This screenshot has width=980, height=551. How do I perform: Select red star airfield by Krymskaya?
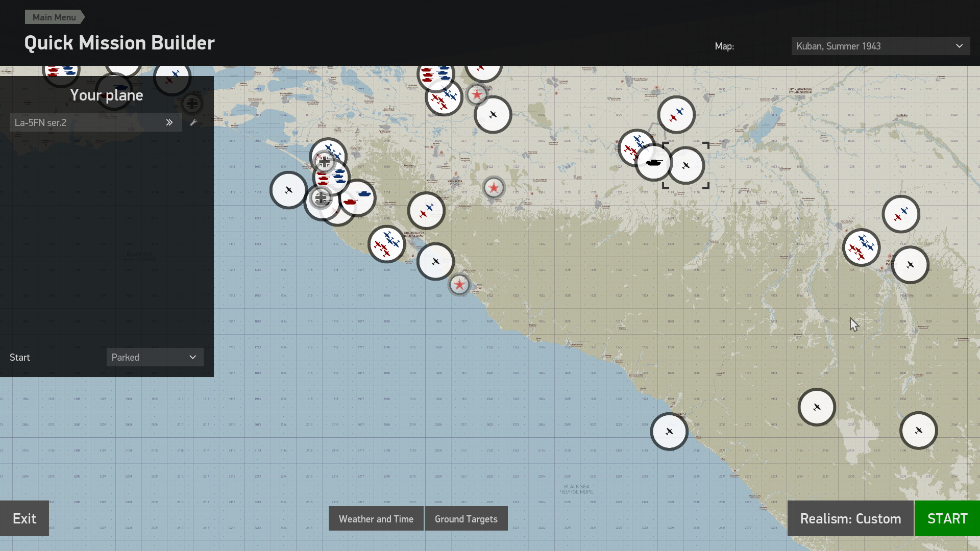494,188
